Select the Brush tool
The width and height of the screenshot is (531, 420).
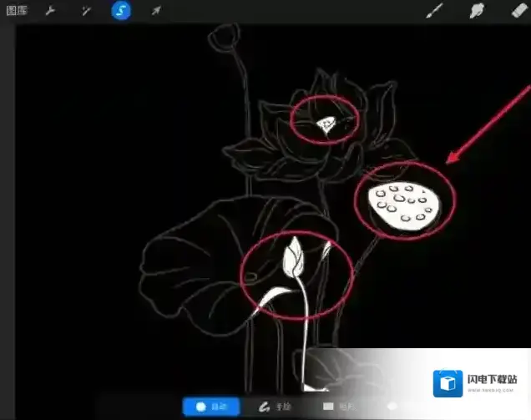434,12
